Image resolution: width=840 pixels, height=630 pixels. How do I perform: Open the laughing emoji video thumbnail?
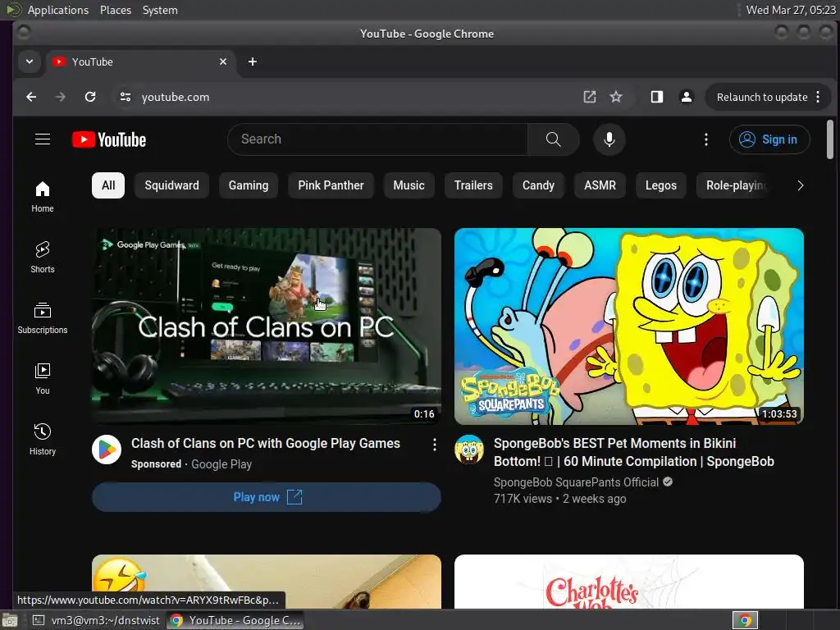pos(267,582)
